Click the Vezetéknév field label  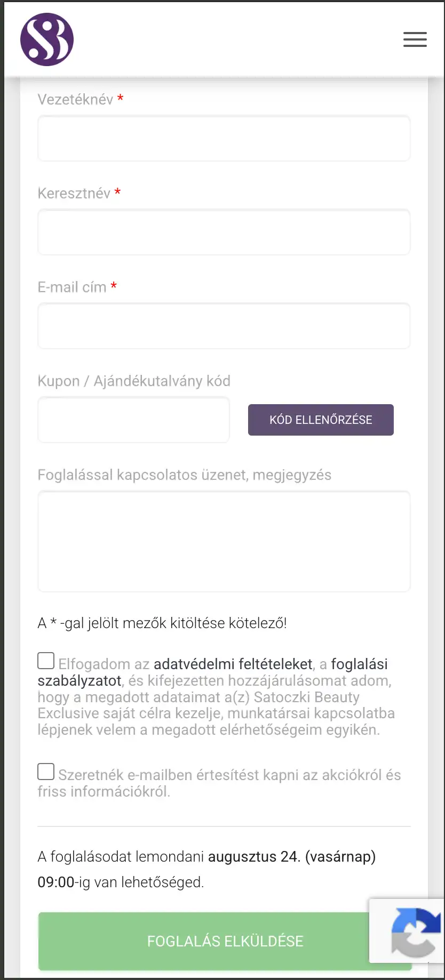pos(75,99)
